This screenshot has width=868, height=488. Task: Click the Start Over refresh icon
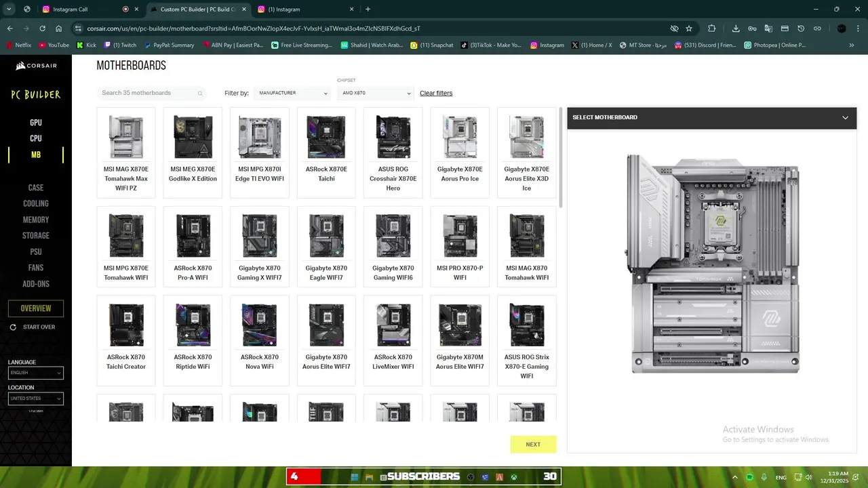pos(13,327)
